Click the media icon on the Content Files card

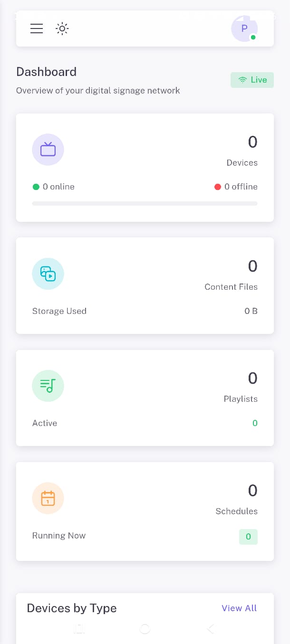pyautogui.click(x=48, y=274)
